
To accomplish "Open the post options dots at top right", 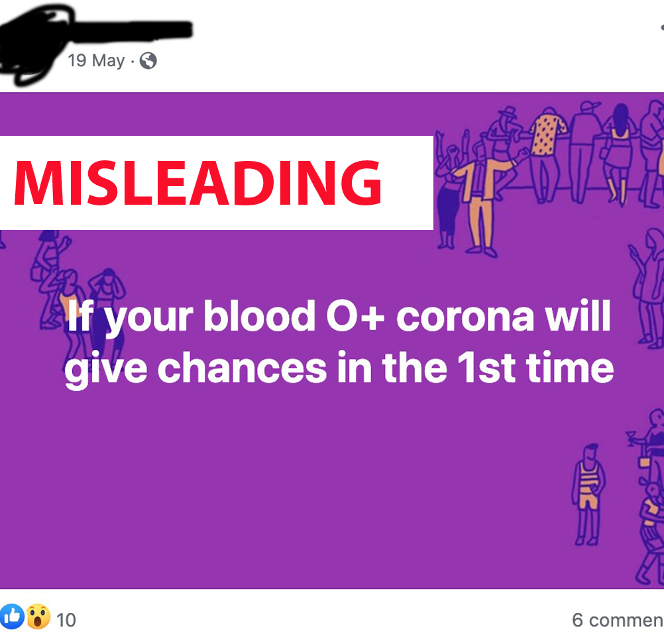I will click(x=662, y=28).
